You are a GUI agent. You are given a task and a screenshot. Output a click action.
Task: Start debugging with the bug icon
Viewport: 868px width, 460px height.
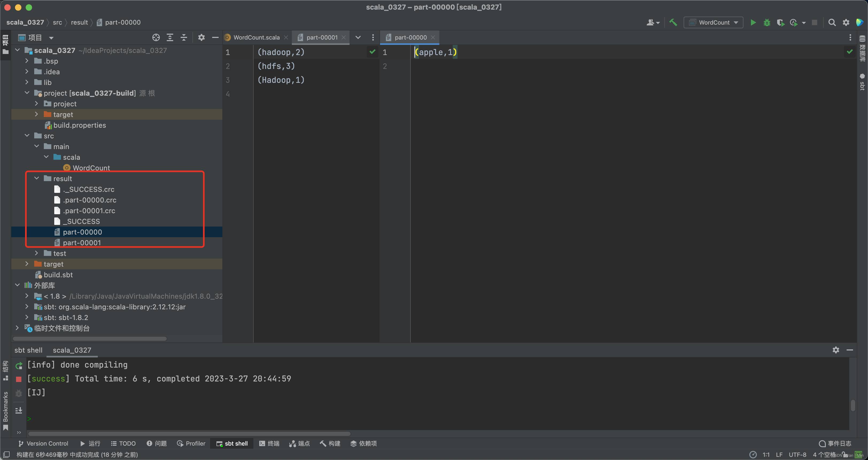click(767, 22)
